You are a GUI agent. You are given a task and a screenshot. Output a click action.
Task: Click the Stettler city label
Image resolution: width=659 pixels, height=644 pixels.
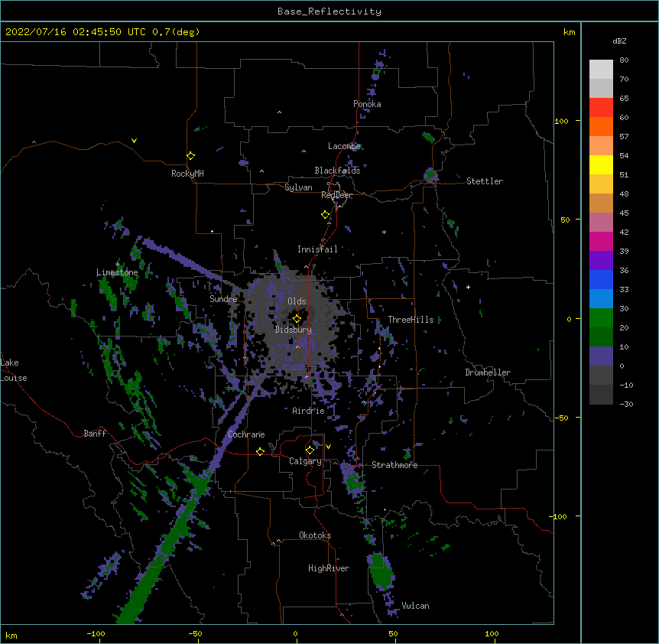tap(485, 181)
